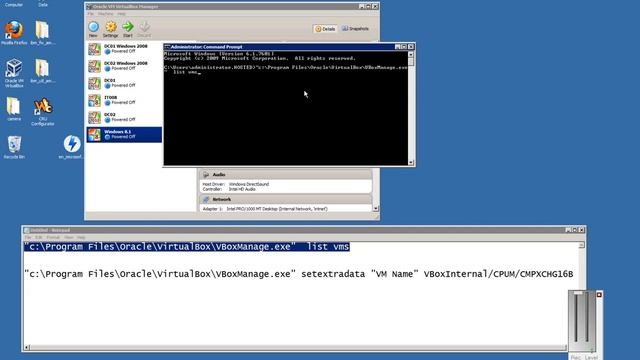Viewport: 640px width, 360px height.
Task: Select the camera folder on the desktop
Action: (13, 106)
